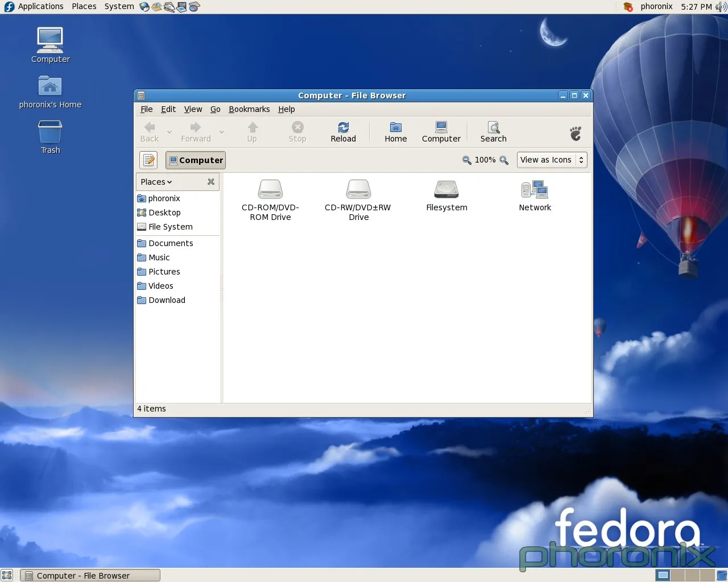Open the Forward history dropdown arrow
Image resolution: width=728 pixels, height=582 pixels.
222,132
